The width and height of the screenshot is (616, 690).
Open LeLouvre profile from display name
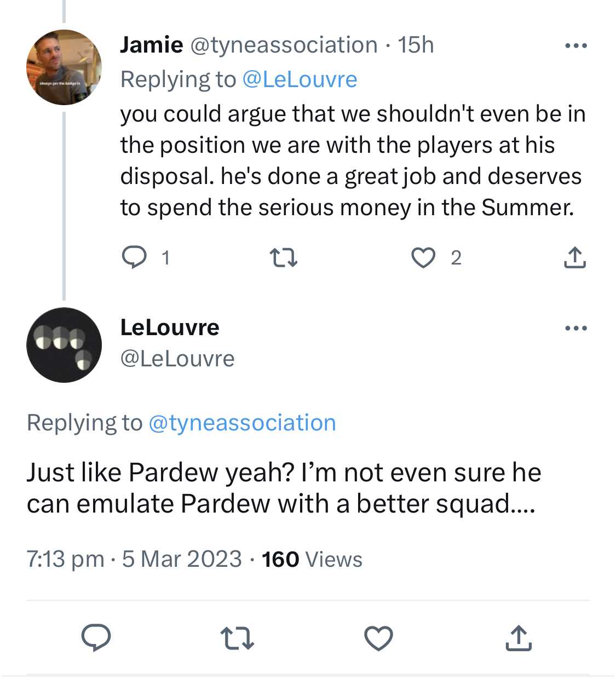pos(170,327)
